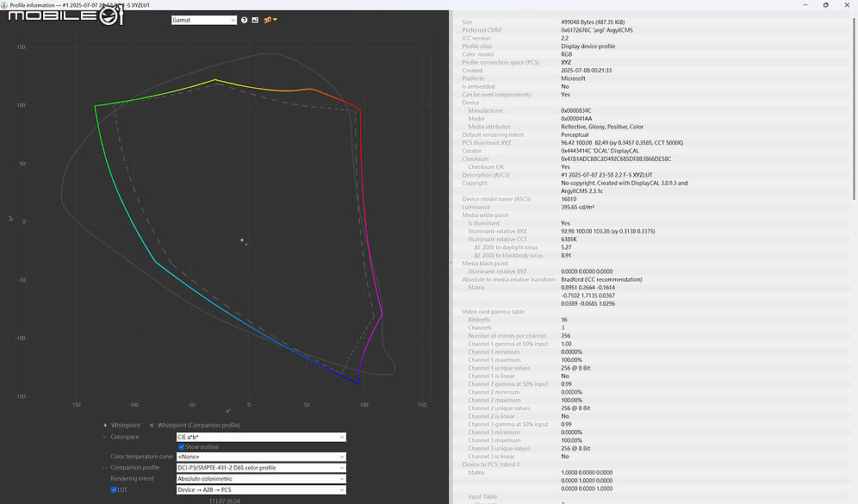Image resolution: width=858 pixels, height=504 pixels.
Task: Toggle the Show outline checkbox
Action: tap(181, 447)
